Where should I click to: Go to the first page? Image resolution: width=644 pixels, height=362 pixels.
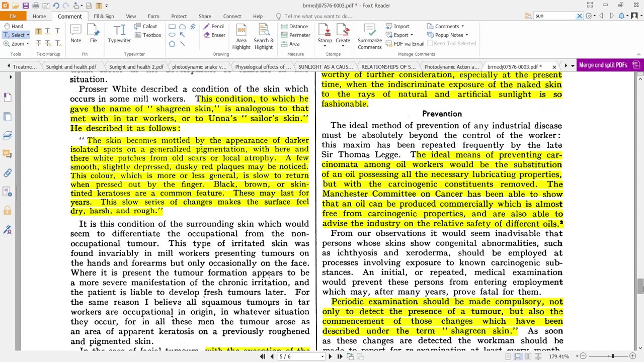click(x=262, y=356)
